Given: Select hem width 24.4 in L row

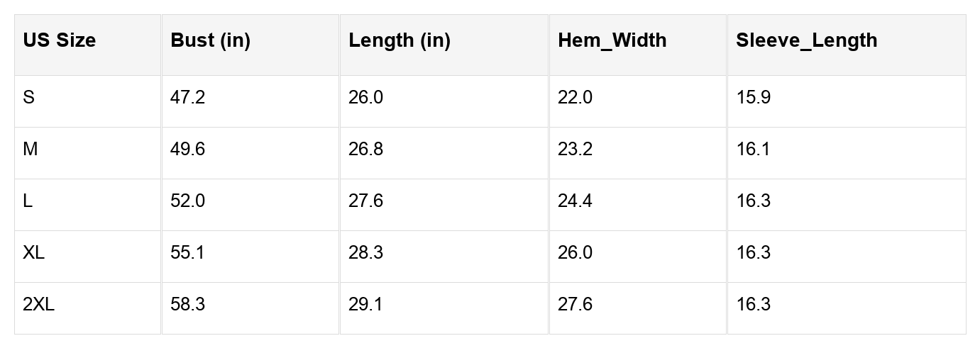Looking at the screenshot, I should (x=575, y=201).
